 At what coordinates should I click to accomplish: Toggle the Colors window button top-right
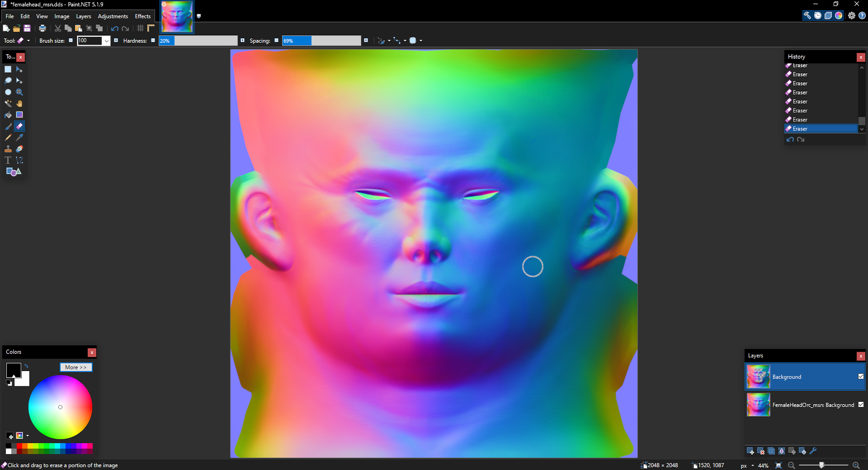pos(839,15)
